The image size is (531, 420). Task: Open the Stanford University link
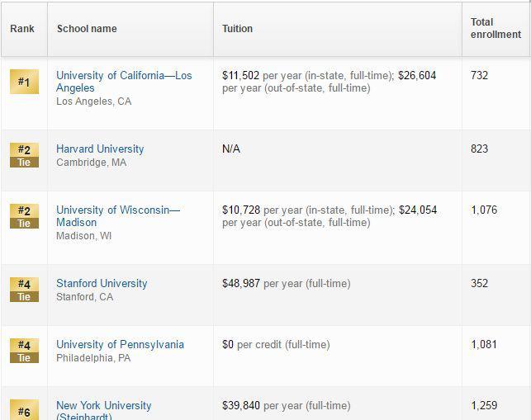click(102, 283)
